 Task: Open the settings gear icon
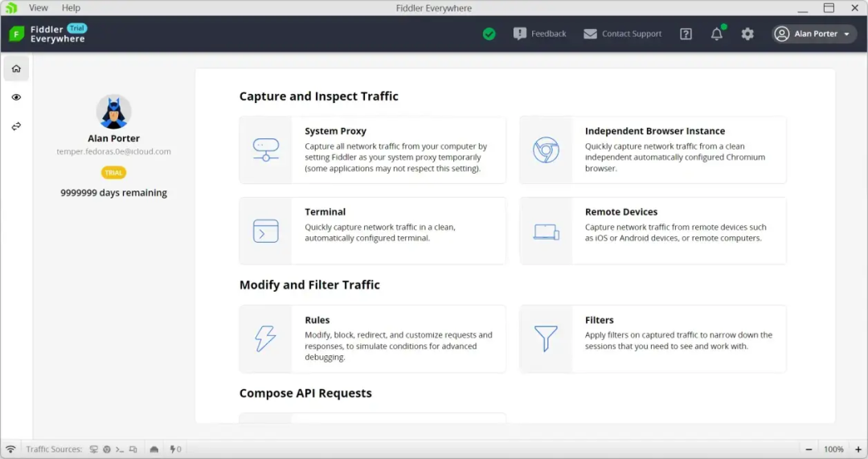tap(747, 34)
